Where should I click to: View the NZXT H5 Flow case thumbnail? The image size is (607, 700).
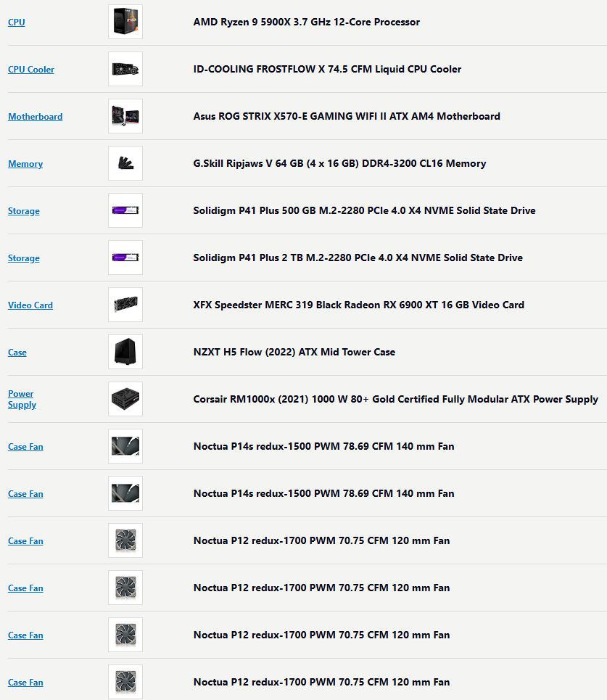[125, 352]
